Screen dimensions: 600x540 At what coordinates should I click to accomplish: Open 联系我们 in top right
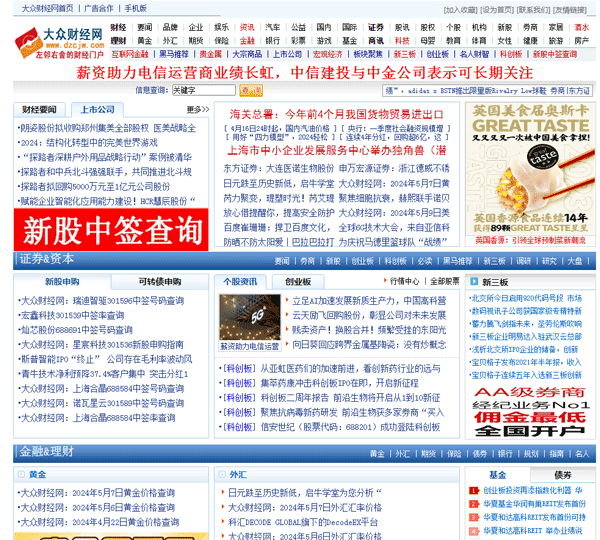(x=533, y=10)
